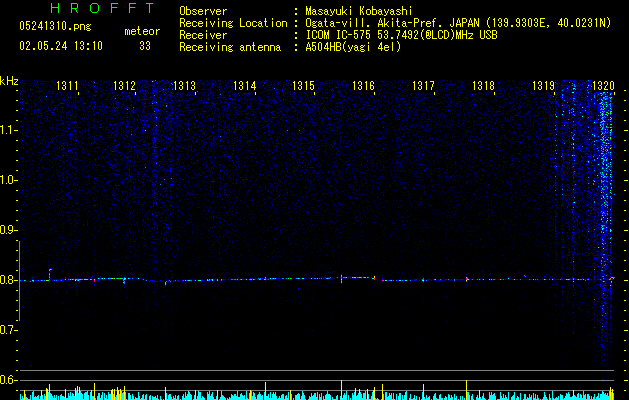This screenshot has width=629, height=400.
Task: Click the 1318 time marker
Action: (x=483, y=86)
